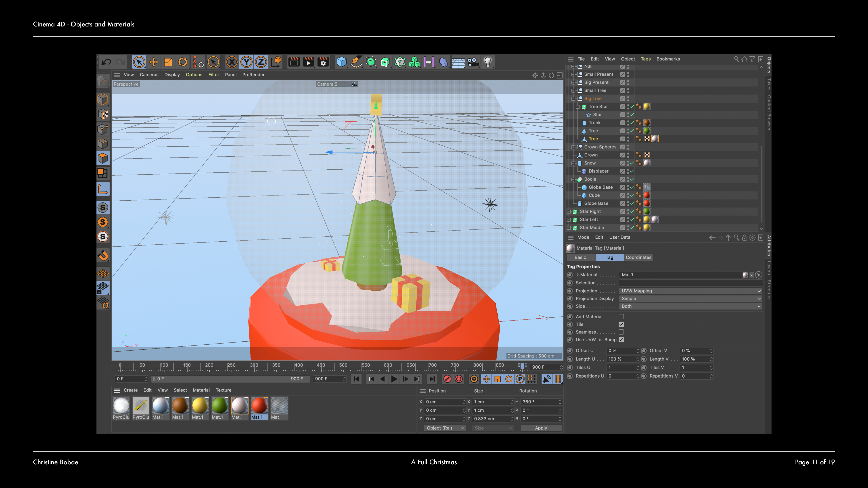
Task: Open the Projection UVW Mapping dropdown
Action: coord(690,291)
